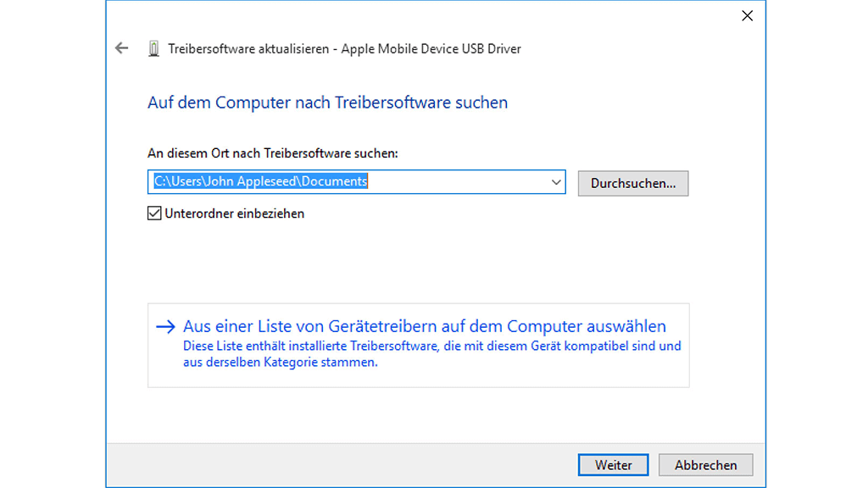Click the words 'Apple Mobile Device USB Driver'
Image resolution: width=868 pixels, height=488 pixels.
click(x=431, y=49)
